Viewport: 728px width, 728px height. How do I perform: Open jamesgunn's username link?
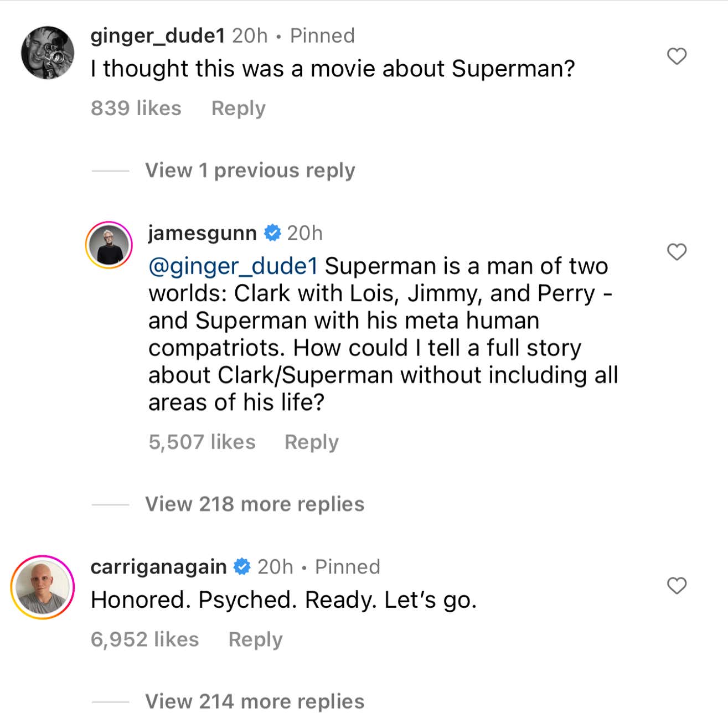[202, 233]
